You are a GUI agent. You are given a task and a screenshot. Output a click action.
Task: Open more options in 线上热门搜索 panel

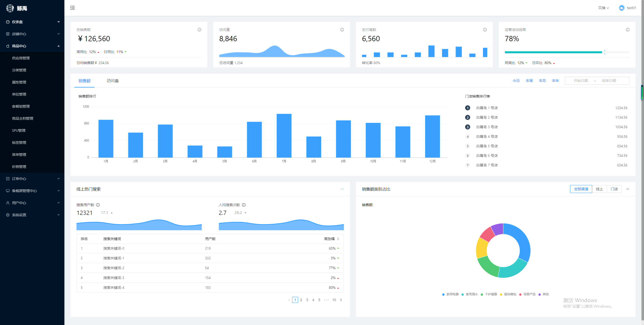pyautogui.click(x=342, y=189)
